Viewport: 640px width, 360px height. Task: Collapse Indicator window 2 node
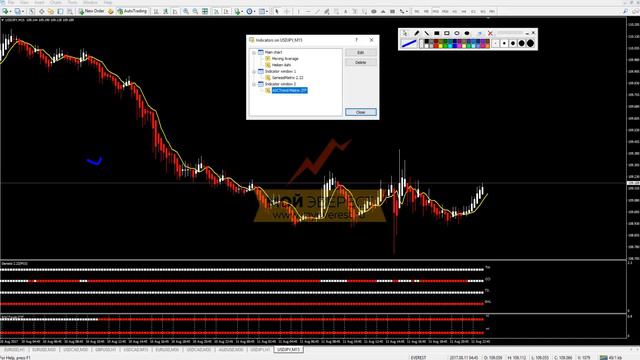point(254,84)
